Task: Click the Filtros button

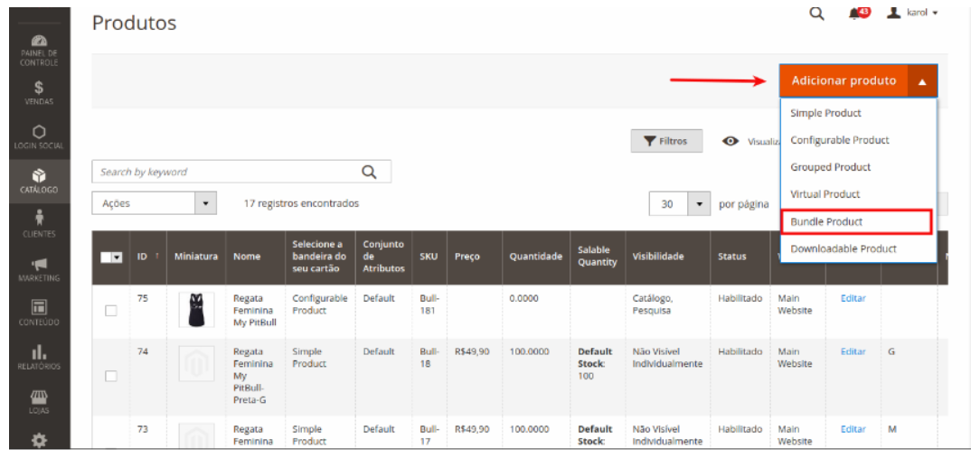Action: pos(666,141)
